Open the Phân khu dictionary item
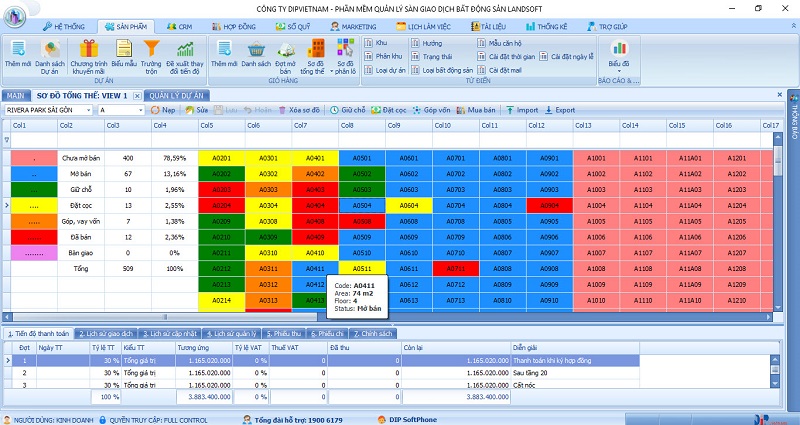The height and width of the screenshot is (425, 800). [x=384, y=56]
